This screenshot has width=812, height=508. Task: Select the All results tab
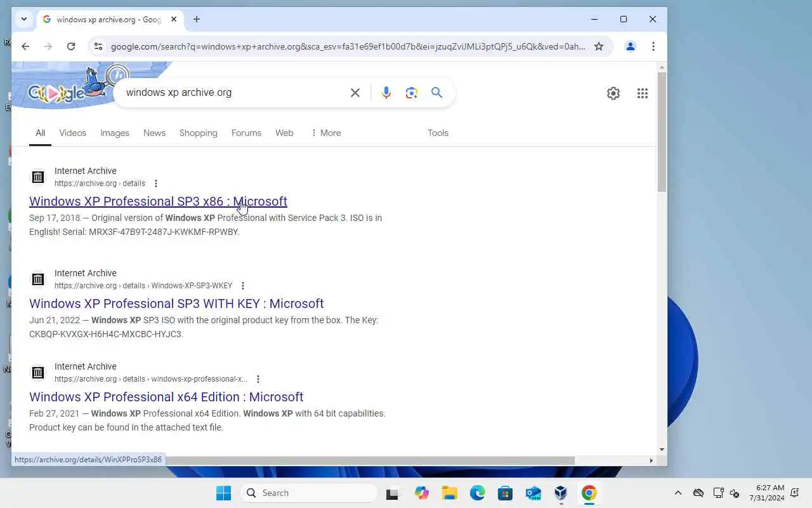pos(40,133)
